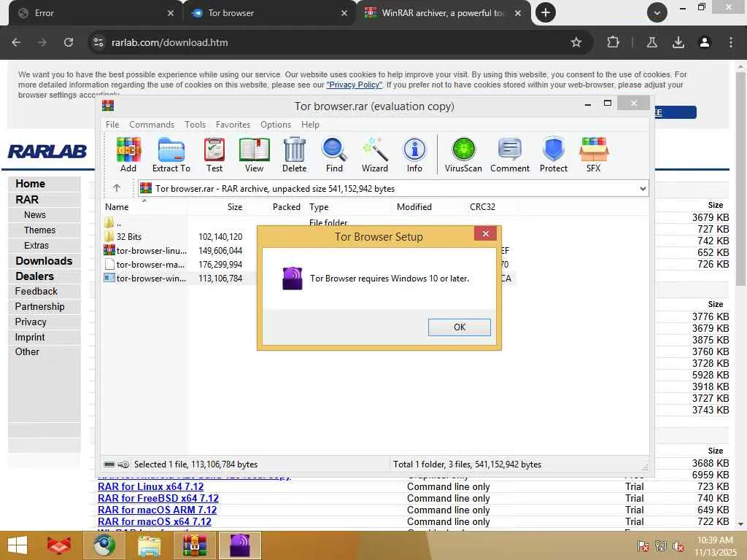
Task: Select the parent folder ".." entry
Action: (113, 223)
